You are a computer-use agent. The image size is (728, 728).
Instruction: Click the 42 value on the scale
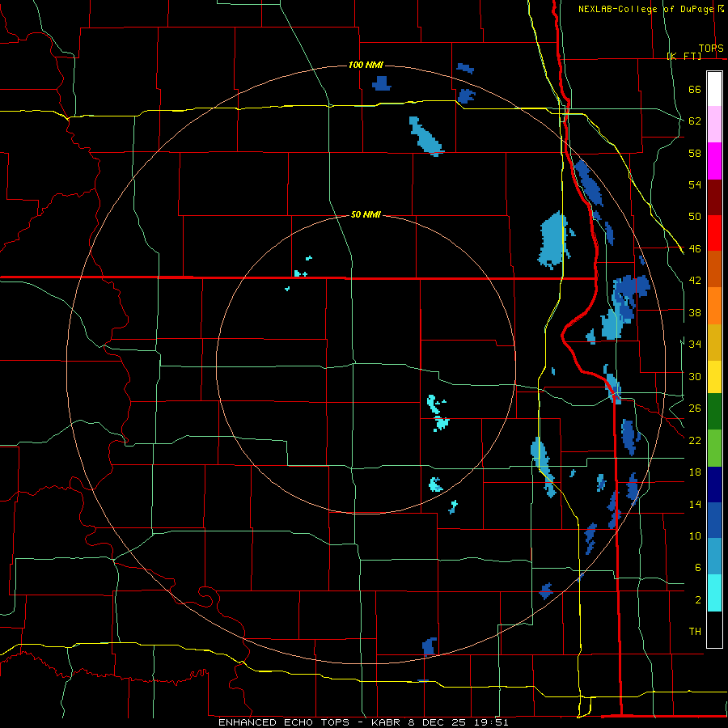[x=695, y=281]
